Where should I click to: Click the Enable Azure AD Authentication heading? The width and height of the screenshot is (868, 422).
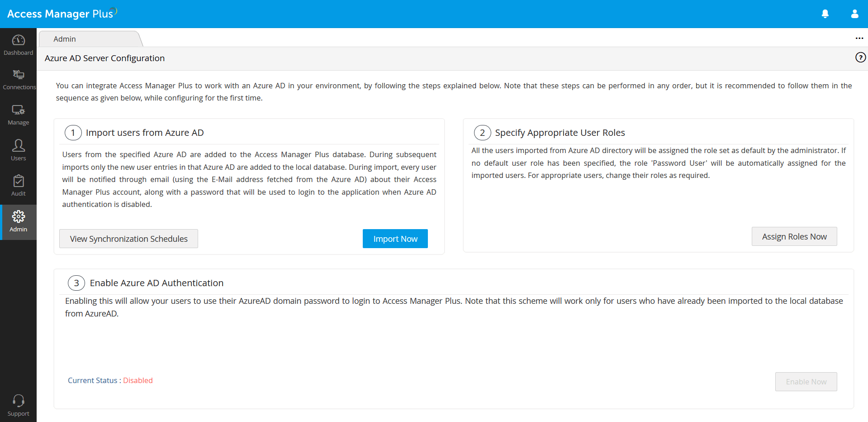tap(157, 283)
